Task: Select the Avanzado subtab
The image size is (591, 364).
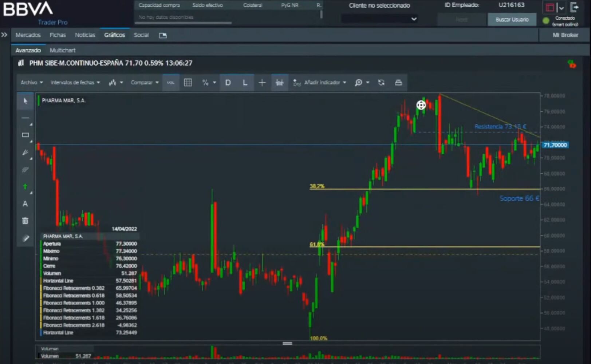Action: coord(28,50)
